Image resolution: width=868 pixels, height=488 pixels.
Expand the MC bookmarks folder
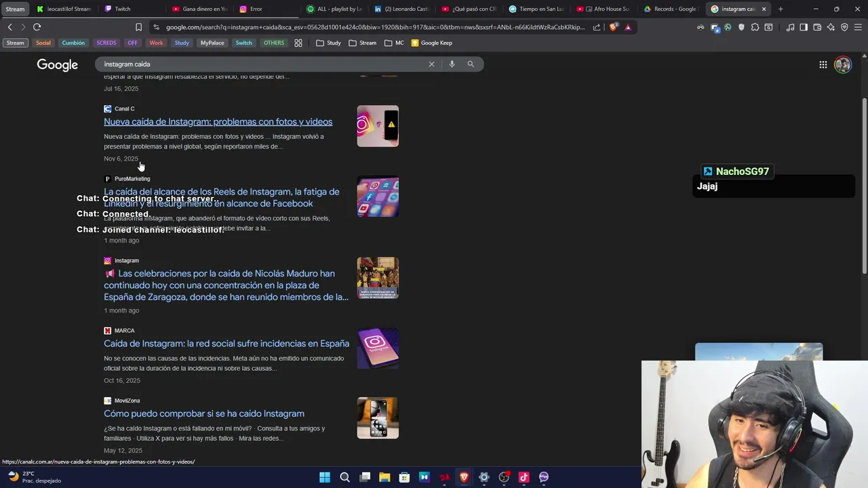(394, 43)
